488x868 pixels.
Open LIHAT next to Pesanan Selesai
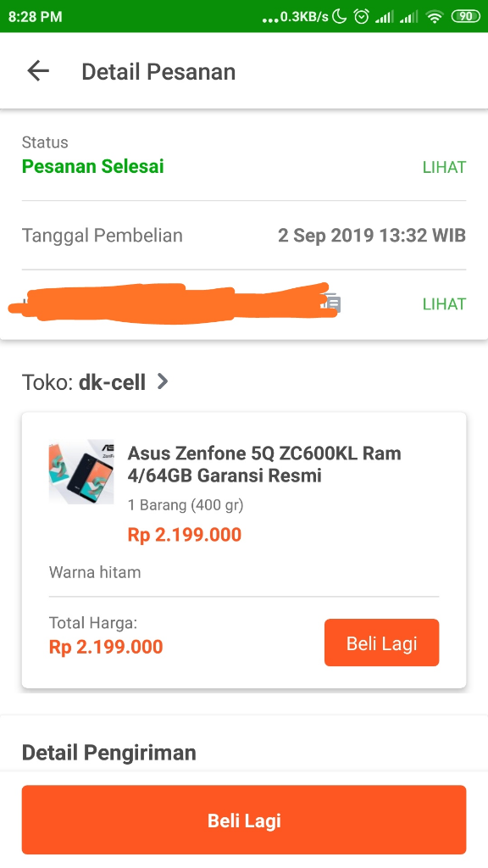coord(444,167)
